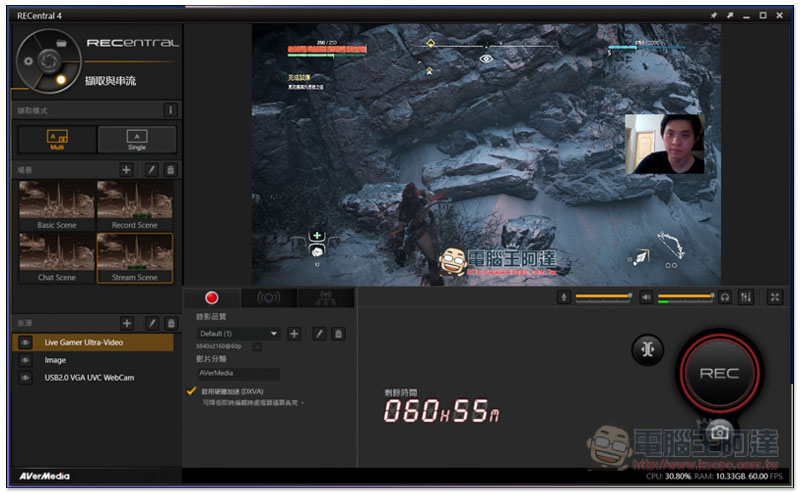Switch to Multi capture mode

pyautogui.click(x=57, y=139)
